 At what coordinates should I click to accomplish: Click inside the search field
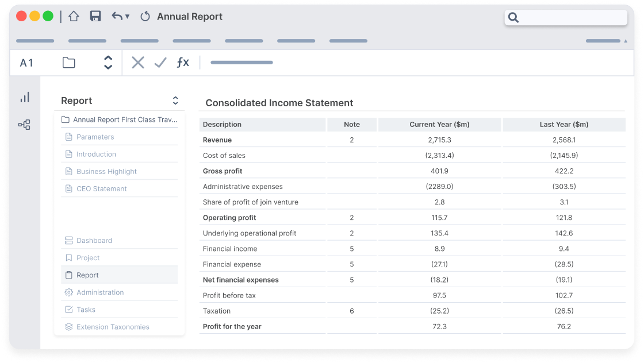tap(566, 18)
